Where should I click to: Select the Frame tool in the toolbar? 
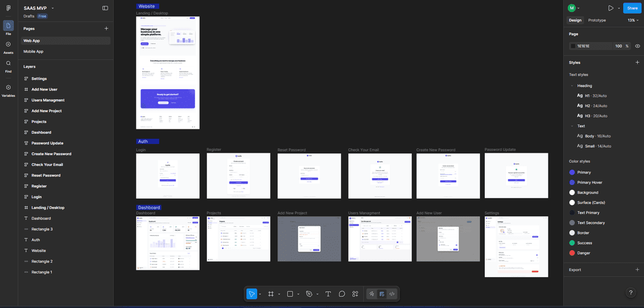tap(271, 294)
